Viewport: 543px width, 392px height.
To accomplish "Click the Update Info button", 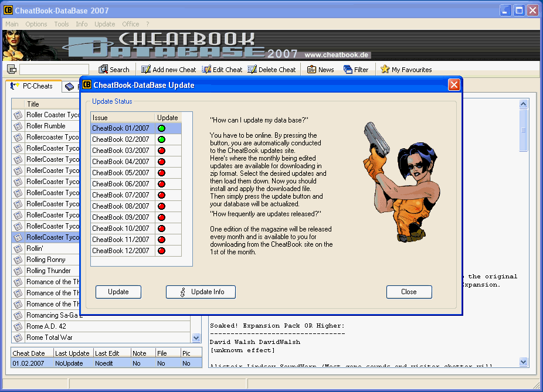I will (201, 292).
